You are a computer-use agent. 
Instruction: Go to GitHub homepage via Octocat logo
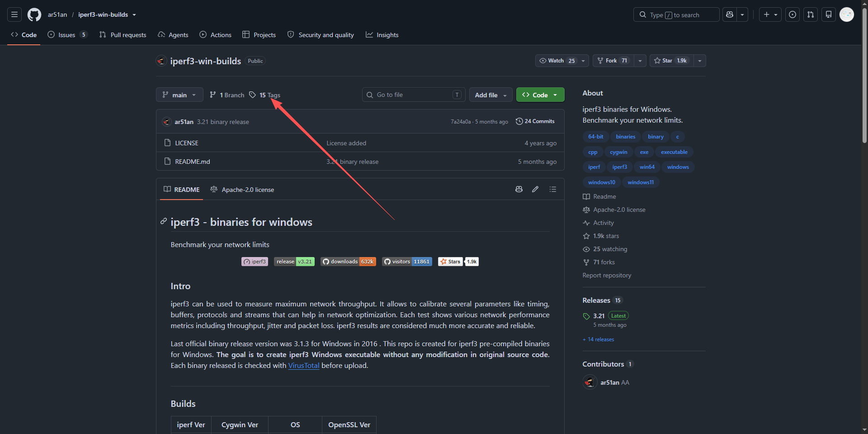pos(34,15)
